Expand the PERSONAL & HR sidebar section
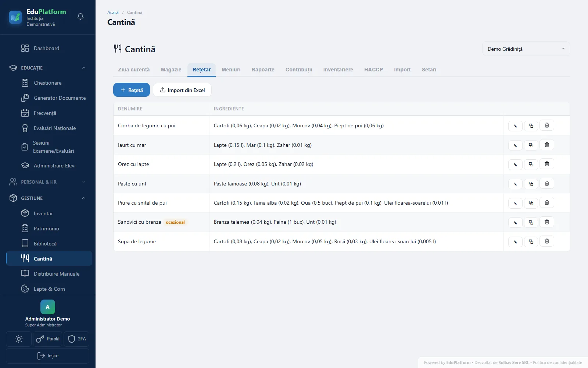This screenshot has height=368, width=588. 48,182
